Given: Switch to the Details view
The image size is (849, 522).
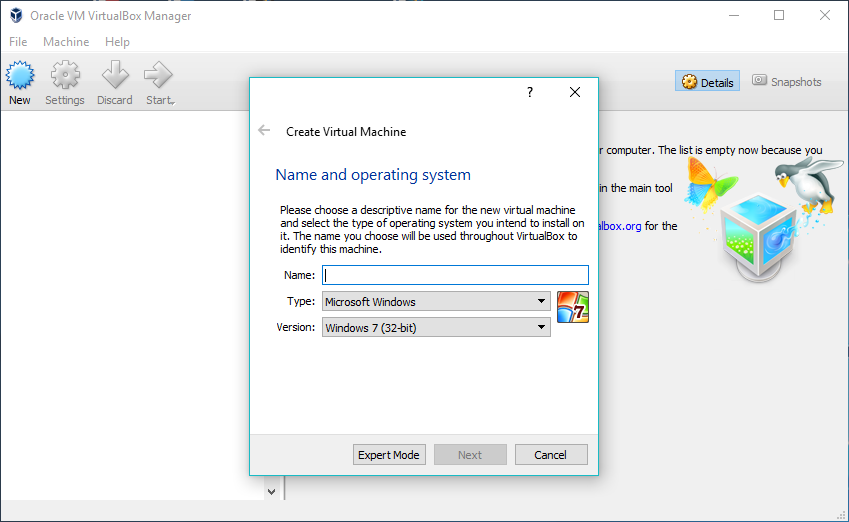Looking at the screenshot, I should click(x=707, y=82).
